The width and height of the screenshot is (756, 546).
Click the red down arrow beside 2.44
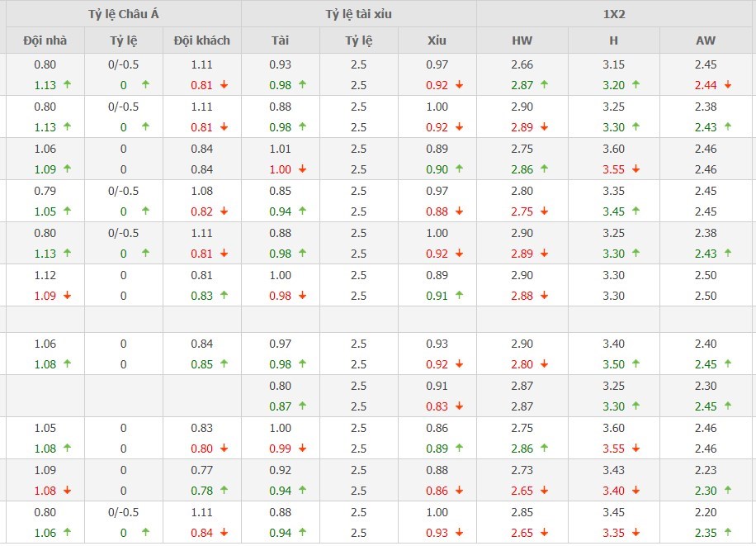pos(727,85)
